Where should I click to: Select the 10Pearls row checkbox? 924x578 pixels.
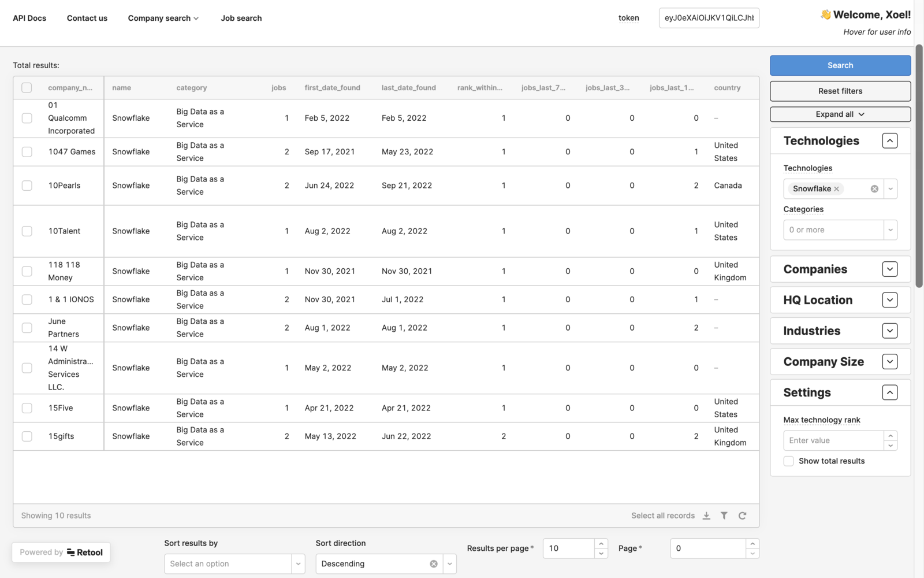click(x=27, y=186)
